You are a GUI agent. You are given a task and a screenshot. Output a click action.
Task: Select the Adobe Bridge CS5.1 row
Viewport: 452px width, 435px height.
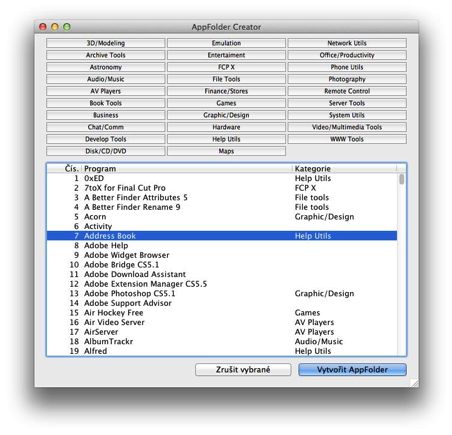click(222, 265)
